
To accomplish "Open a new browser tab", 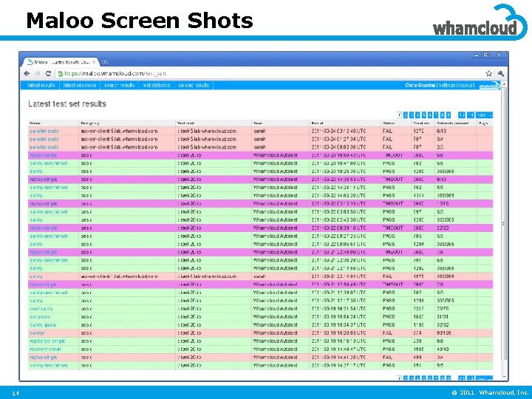I will 105,62.
